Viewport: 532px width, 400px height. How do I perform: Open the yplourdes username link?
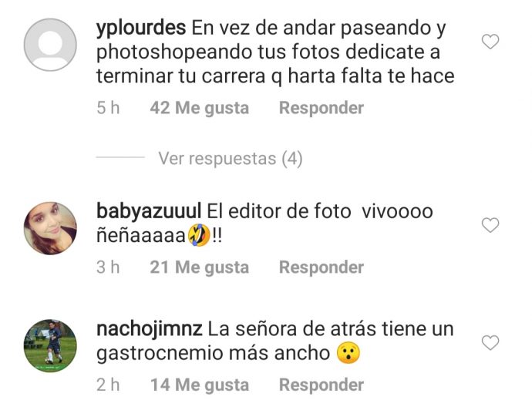click(141, 29)
